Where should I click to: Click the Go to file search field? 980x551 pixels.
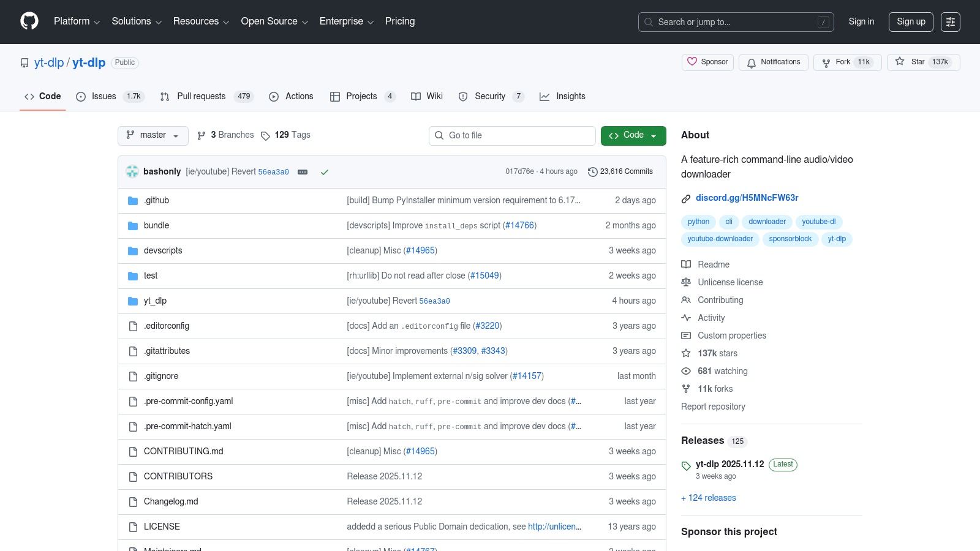(512, 135)
